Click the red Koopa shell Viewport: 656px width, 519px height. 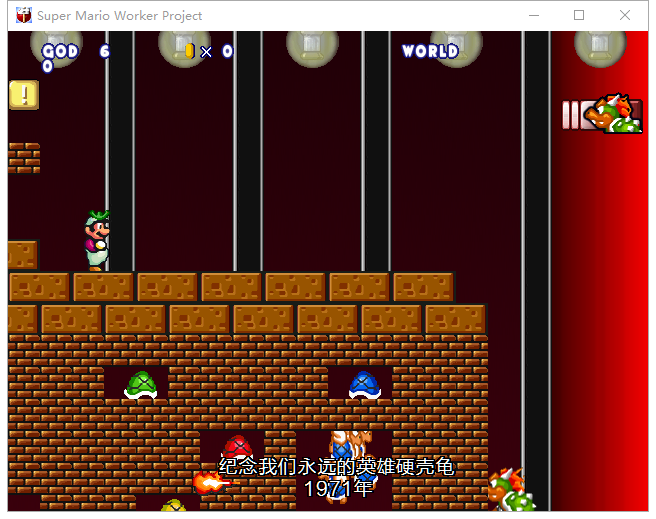237,447
